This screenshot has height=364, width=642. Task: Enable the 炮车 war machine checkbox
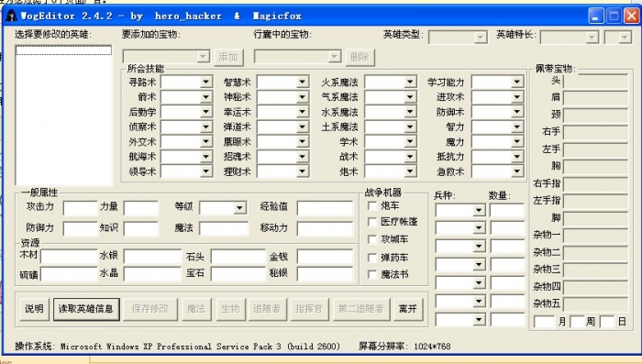pyautogui.click(x=372, y=206)
